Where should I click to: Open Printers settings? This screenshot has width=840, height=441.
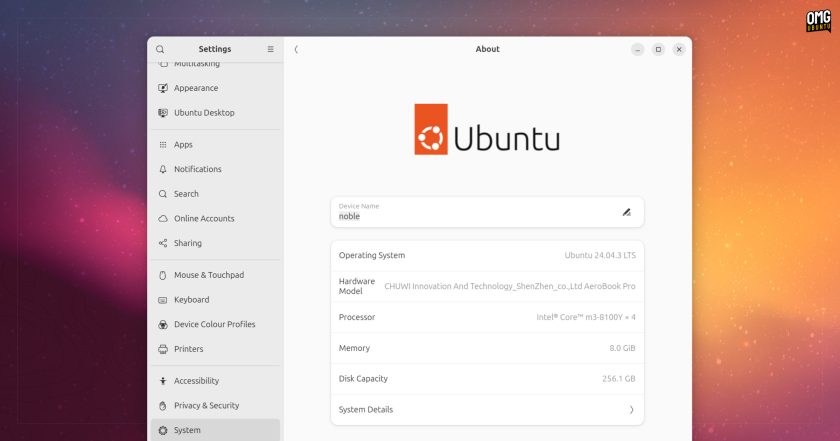pos(215,349)
